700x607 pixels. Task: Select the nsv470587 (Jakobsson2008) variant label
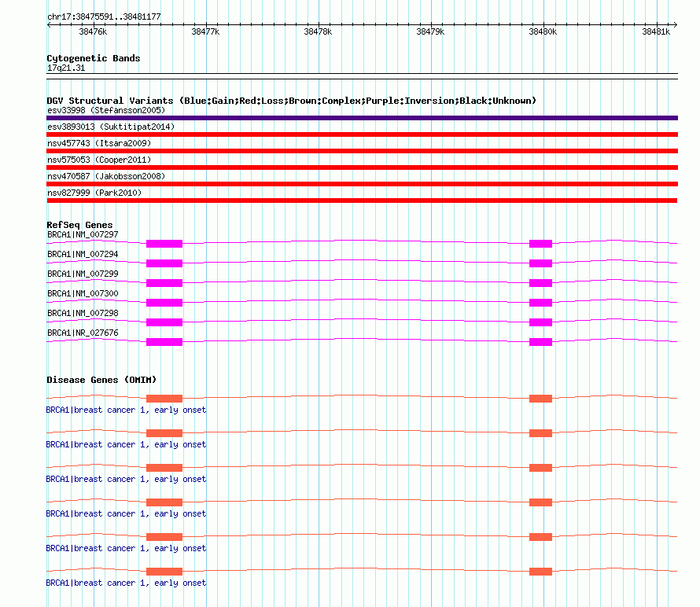pyautogui.click(x=106, y=176)
